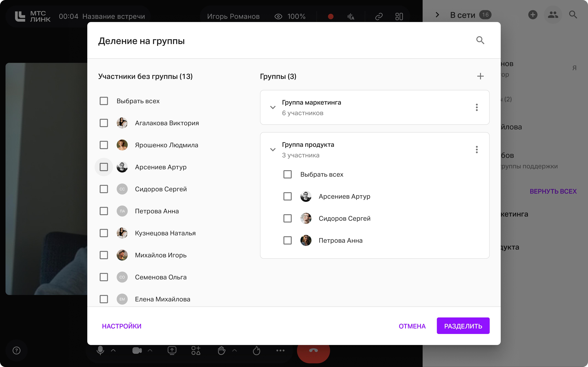Open Группа продукта three-dot options menu
Screen dimensions: 588x367
(x=476, y=150)
